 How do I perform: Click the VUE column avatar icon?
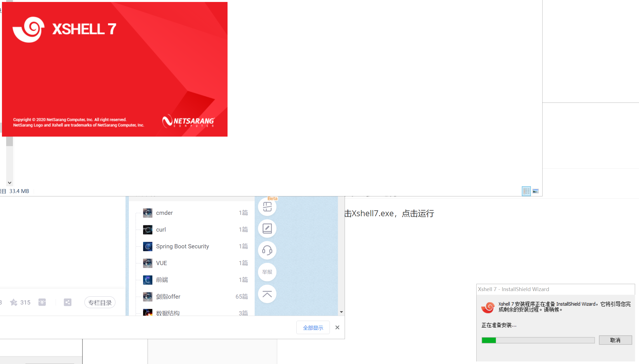[x=148, y=263]
